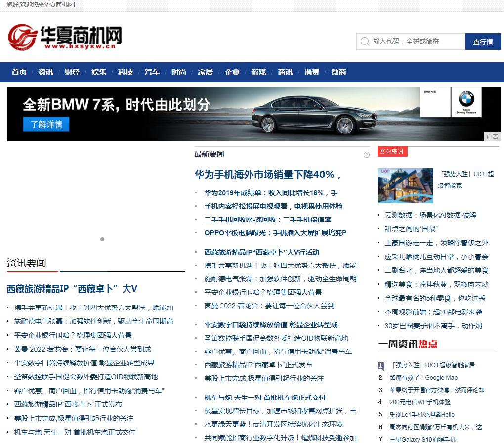Screen dimensions: 504x443
Task: Go to the 消费 section
Action: pyautogui.click(x=312, y=72)
